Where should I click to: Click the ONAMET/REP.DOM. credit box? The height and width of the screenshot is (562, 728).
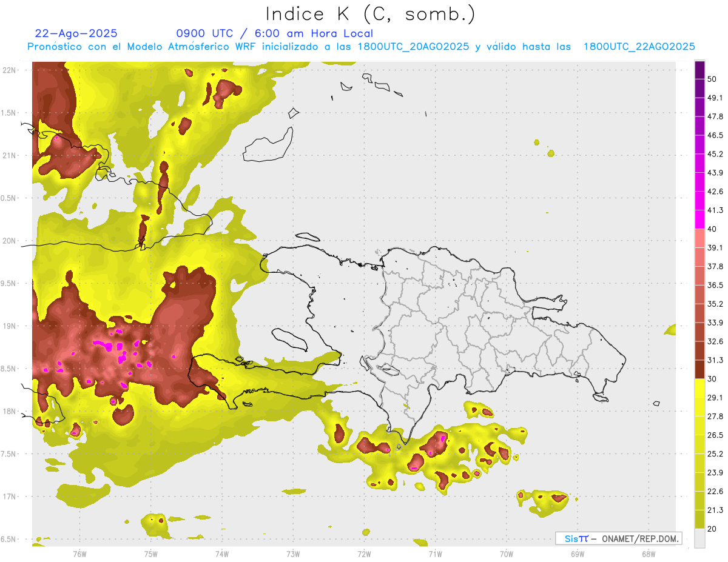tap(618, 538)
